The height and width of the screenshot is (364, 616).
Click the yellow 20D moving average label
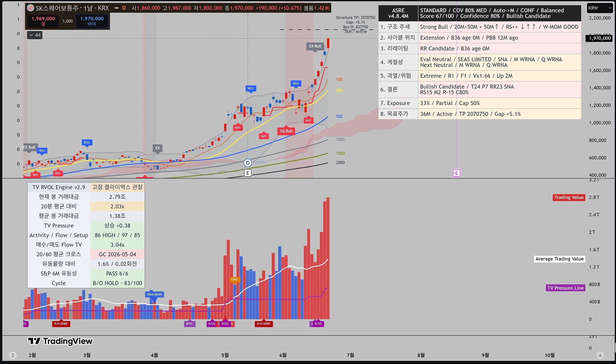click(339, 90)
